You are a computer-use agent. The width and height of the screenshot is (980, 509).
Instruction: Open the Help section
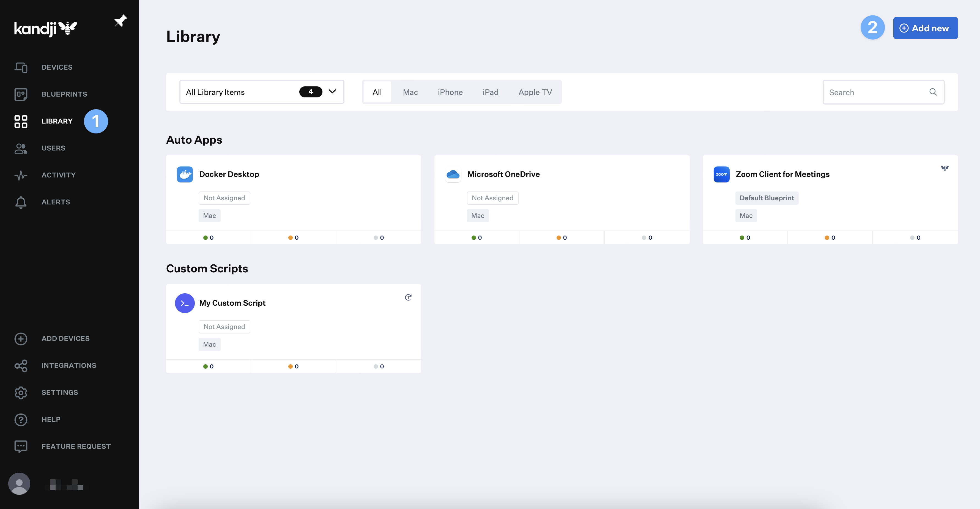click(x=51, y=419)
